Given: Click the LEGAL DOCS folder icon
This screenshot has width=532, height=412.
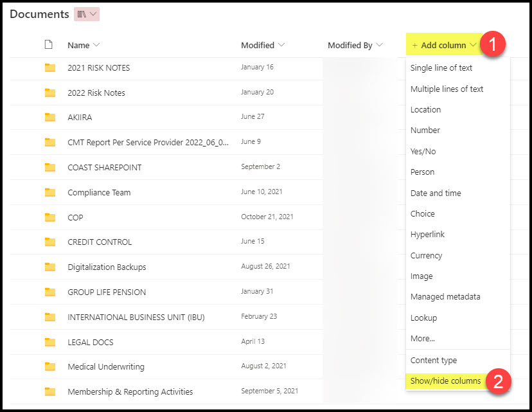Looking at the screenshot, I should pos(50,342).
